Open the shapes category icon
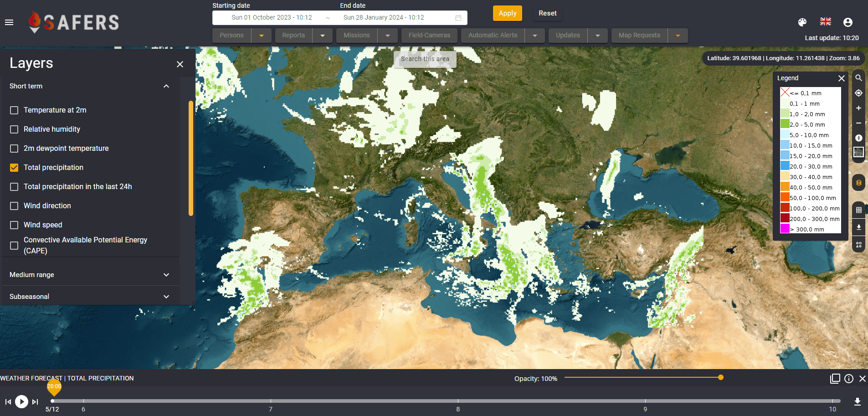The image size is (868, 416). (858, 245)
